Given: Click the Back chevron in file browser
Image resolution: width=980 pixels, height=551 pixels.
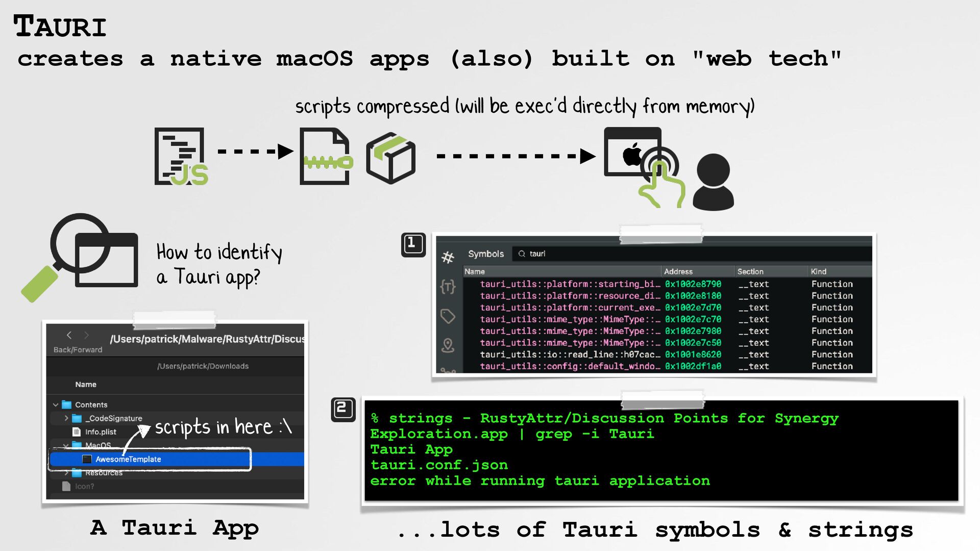Looking at the screenshot, I should (69, 335).
